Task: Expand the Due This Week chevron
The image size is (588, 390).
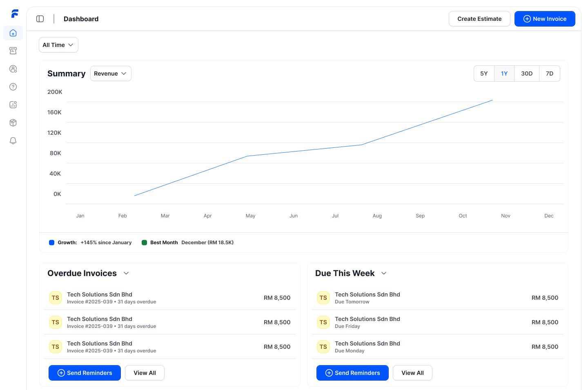Action: (x=384, y=273)
